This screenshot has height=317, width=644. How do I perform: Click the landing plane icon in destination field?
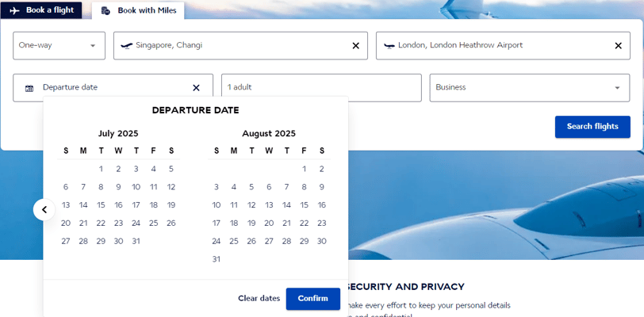[389, 46]
